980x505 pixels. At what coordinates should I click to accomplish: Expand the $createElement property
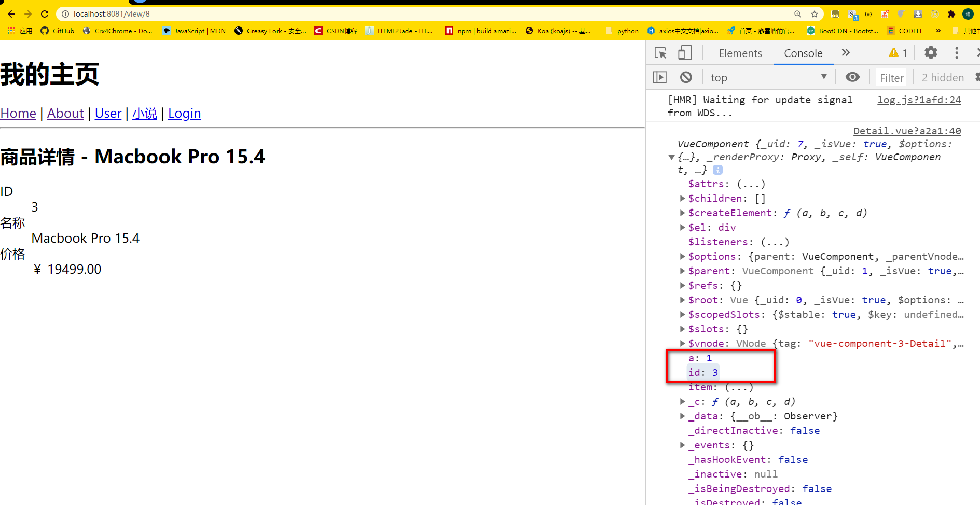(x=683, y=213)
